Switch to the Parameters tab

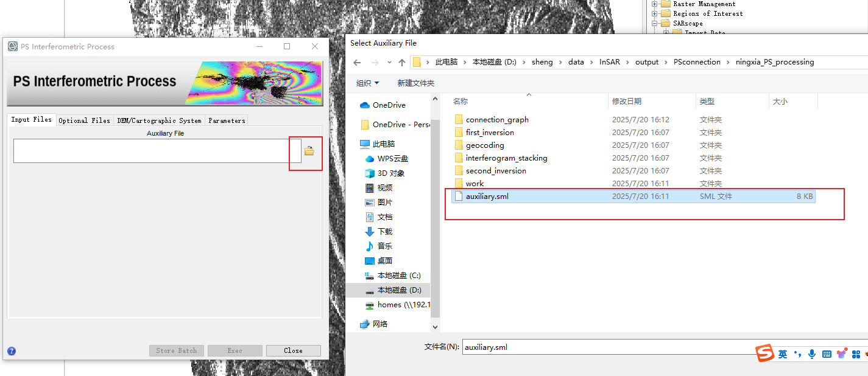pos(226,120)
